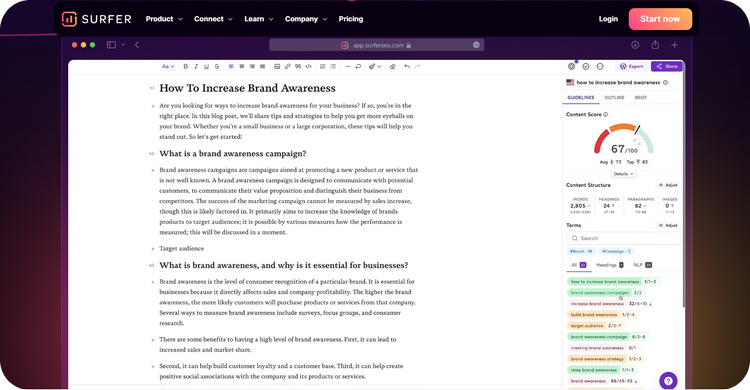Filter terms by the #Brand tag
Image resolution: width=750 pixels, height=390 pixels.
click(581, 251)
